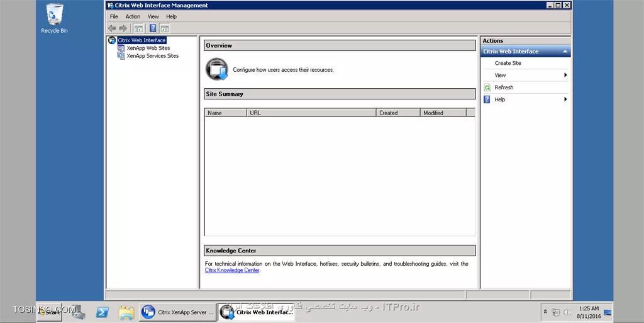Select XenApp Web Sites tree item

pos(148,48)
